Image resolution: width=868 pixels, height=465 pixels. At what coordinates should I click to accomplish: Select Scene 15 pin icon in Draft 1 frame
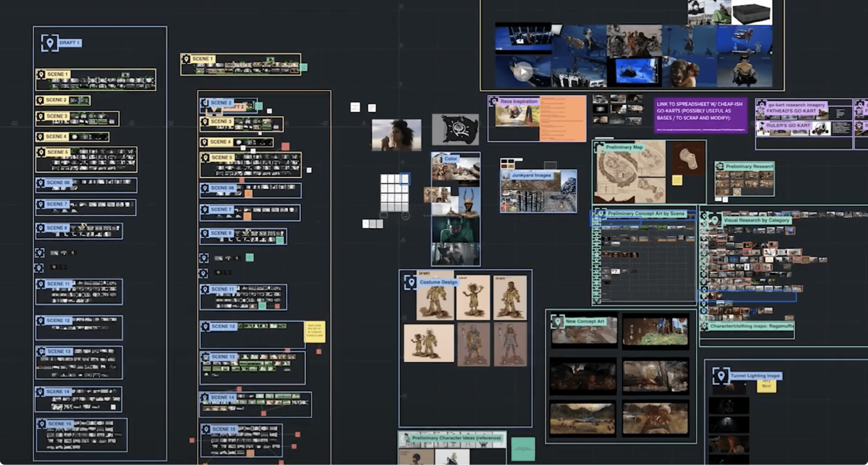pos(42,424)
